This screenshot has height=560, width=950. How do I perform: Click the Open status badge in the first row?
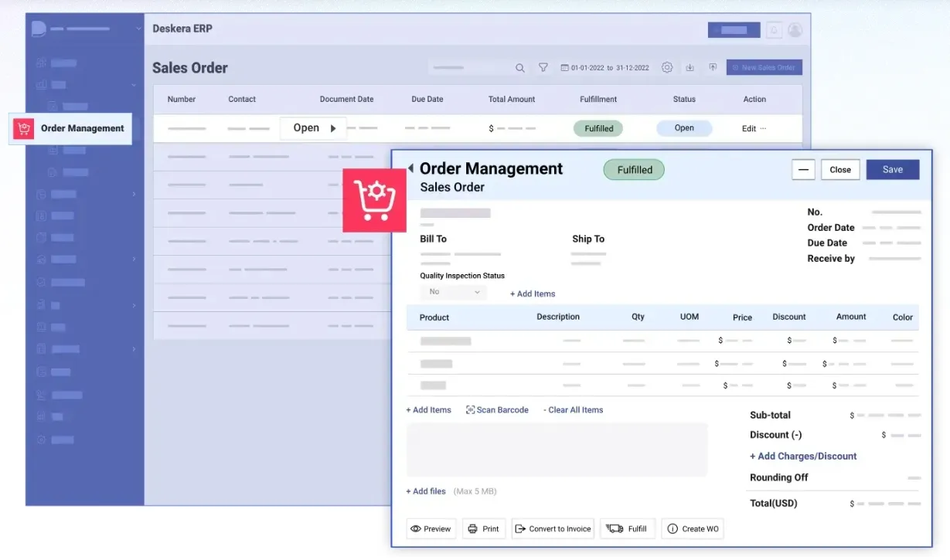pyautogui.click(x=684, y=128)
